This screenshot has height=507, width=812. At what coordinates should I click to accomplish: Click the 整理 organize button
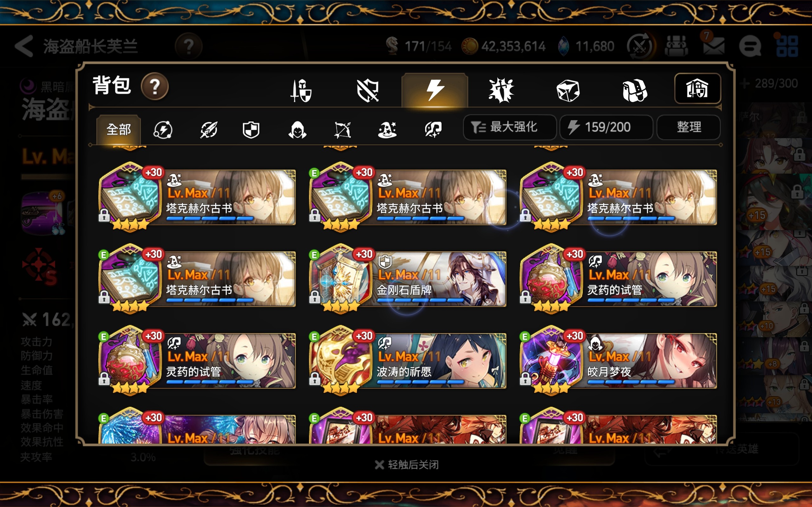pos(689,127)
